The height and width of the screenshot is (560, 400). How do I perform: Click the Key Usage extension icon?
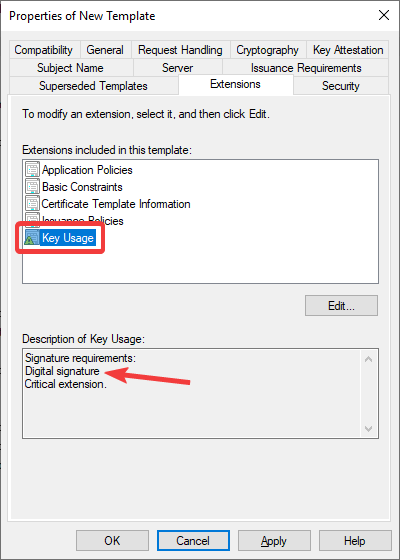click(x=32, y=238)
